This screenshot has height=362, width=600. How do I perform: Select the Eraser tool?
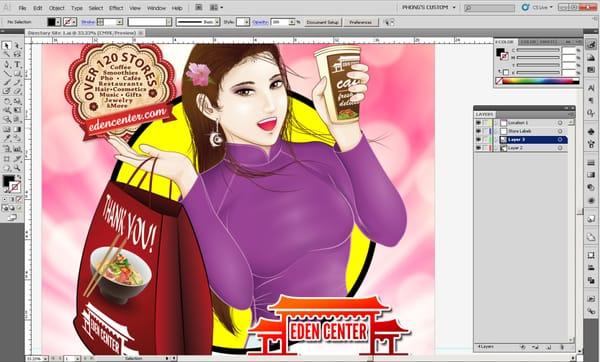[x=17, y=91]
